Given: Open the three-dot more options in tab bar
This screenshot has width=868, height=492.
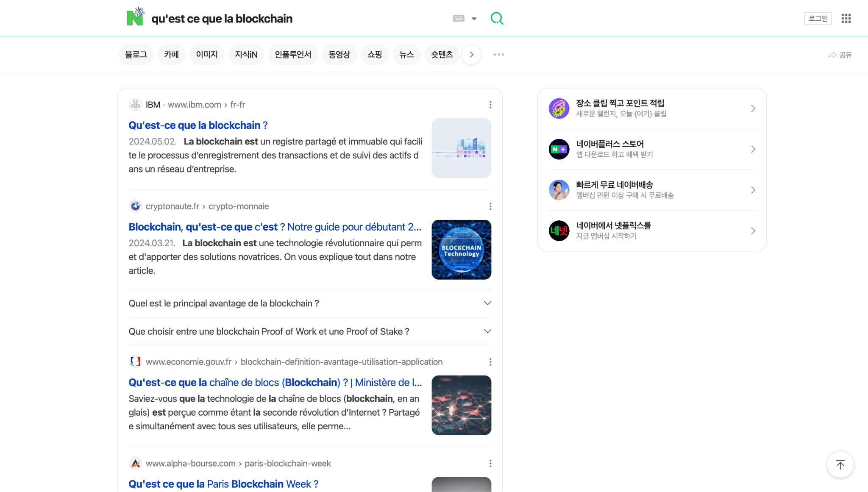Looking at the screenshot, I should (499, 55).
